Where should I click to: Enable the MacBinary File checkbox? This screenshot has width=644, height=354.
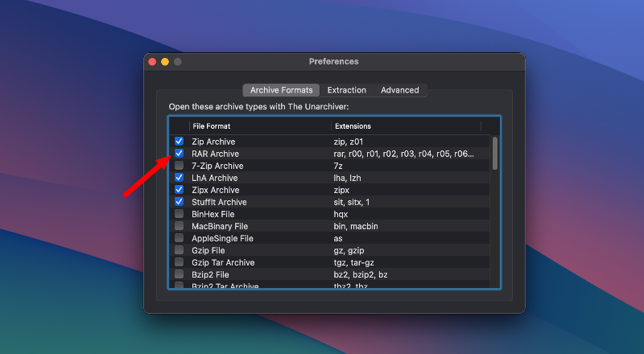coord(179,226)
